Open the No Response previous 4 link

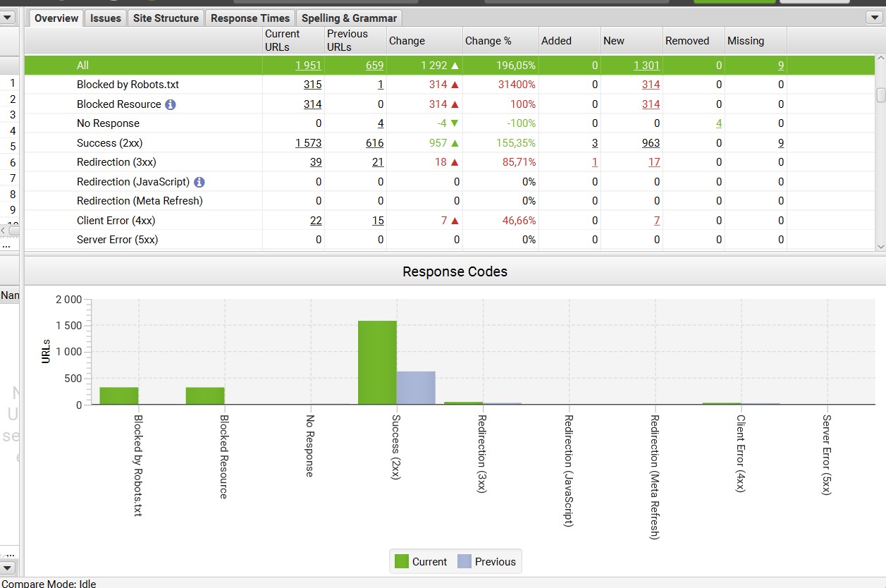coord(381,123)
